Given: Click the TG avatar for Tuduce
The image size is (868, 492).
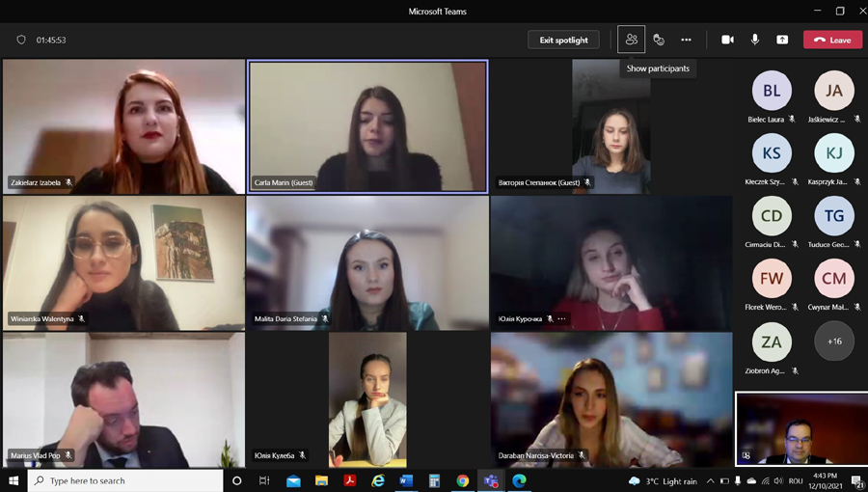Looking at the screenshot, I should (x=833, y=215).
